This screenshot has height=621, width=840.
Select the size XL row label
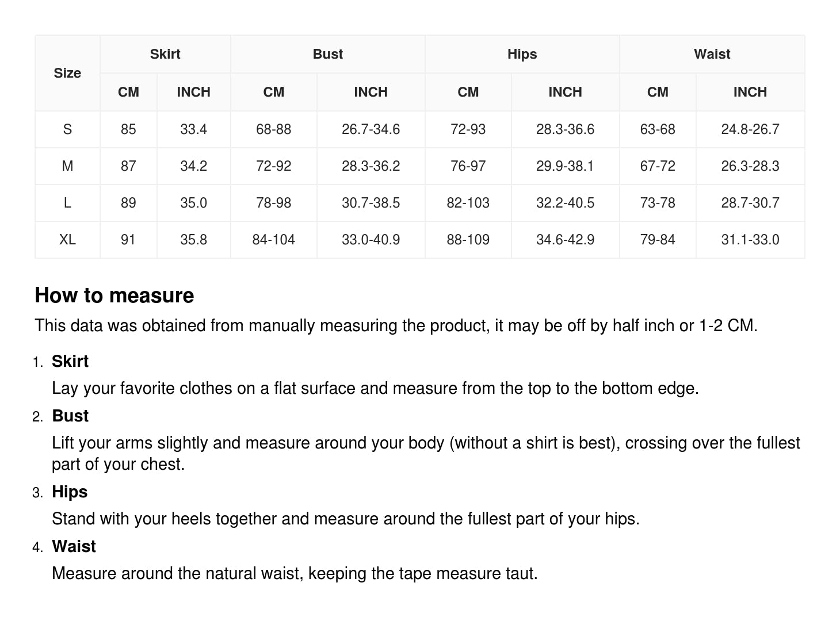[67, 240]
